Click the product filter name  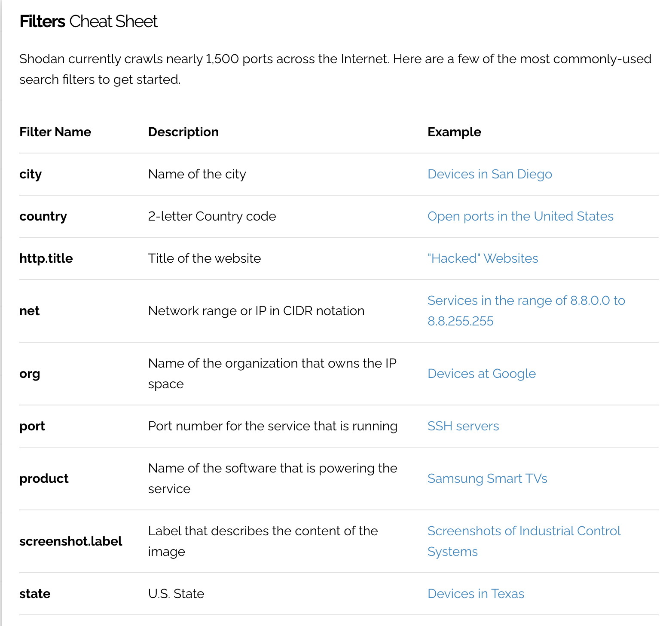44,479
